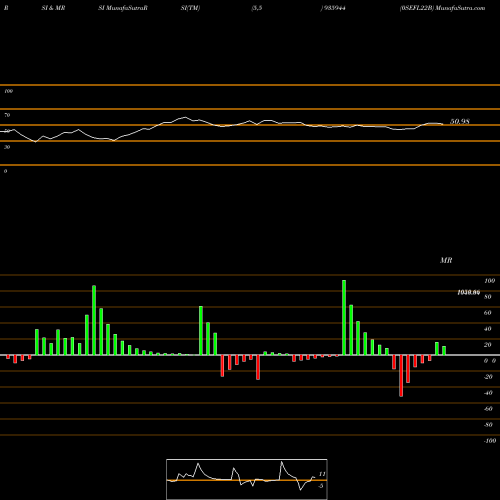Click the 'SI(TM)' header label

click(x=190, y=8)
